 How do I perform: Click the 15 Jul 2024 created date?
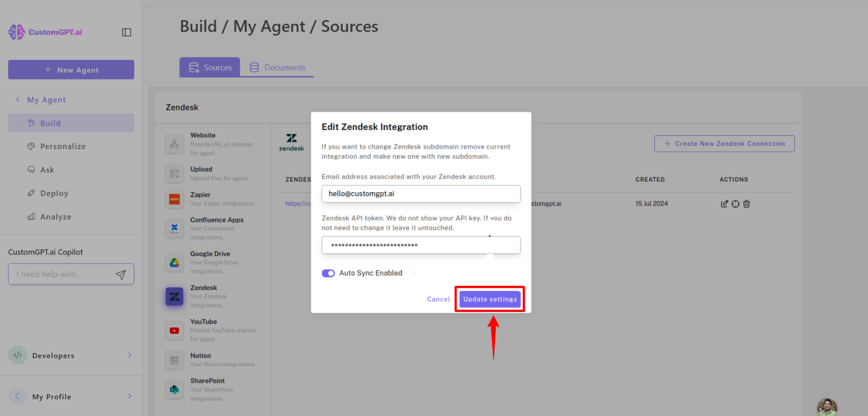tap(652, 203)
